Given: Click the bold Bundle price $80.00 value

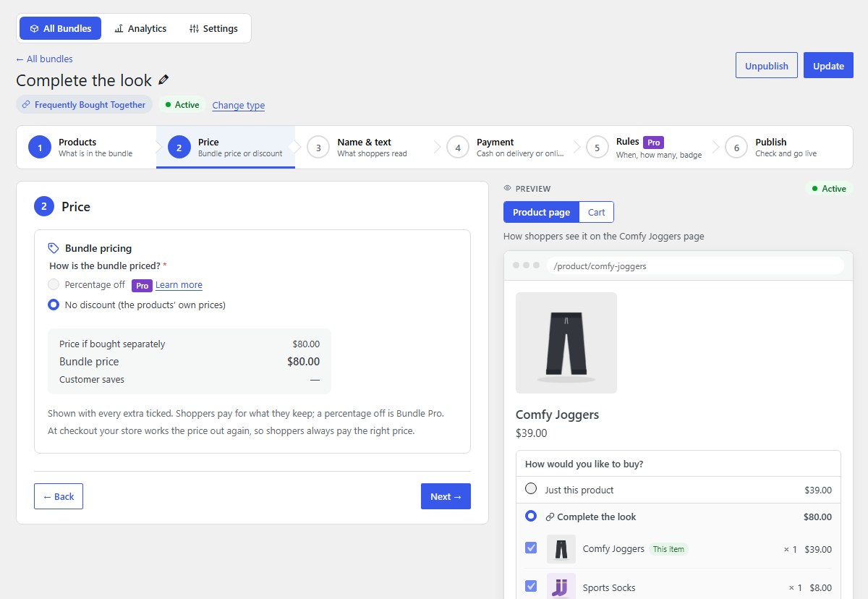Looking at the screenshot, I should pos(304,362).
